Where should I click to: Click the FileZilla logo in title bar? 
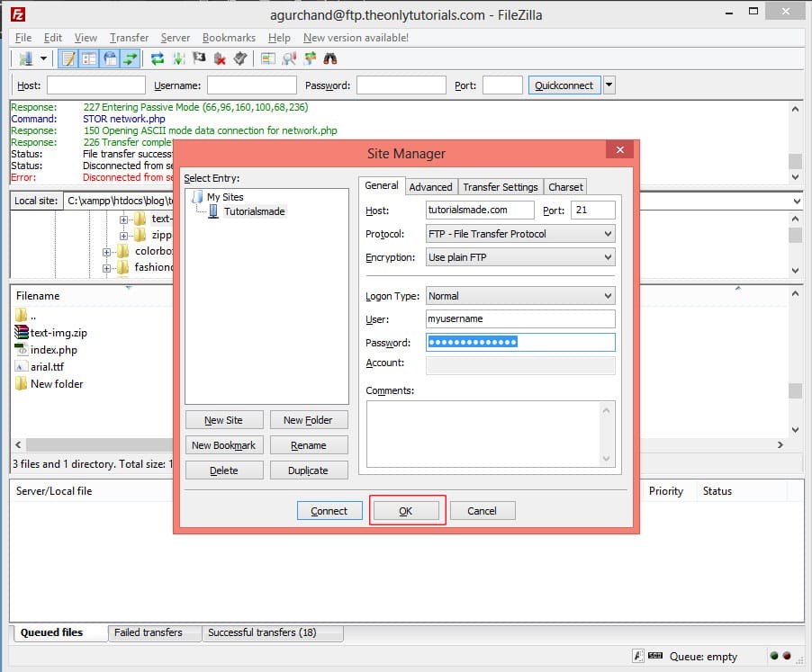(18, 14)
